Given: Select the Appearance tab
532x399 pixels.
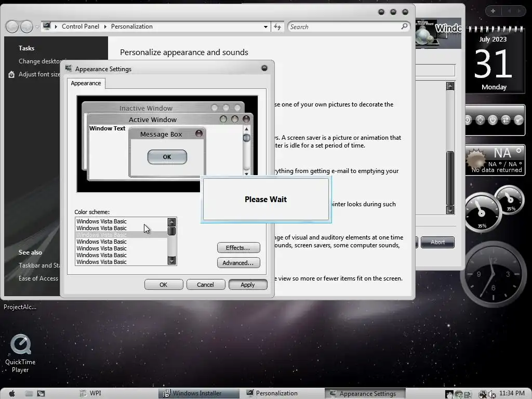Looking at the screenshot, I should point(86,83).
